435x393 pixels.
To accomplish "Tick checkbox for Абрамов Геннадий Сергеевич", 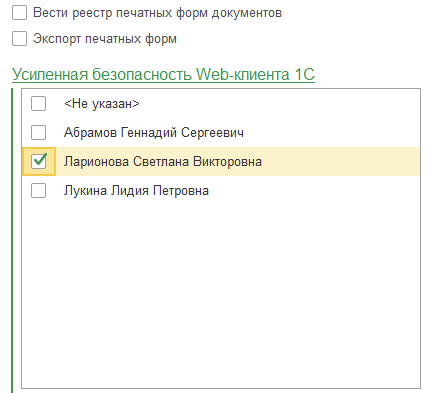I will pos(38,133).
